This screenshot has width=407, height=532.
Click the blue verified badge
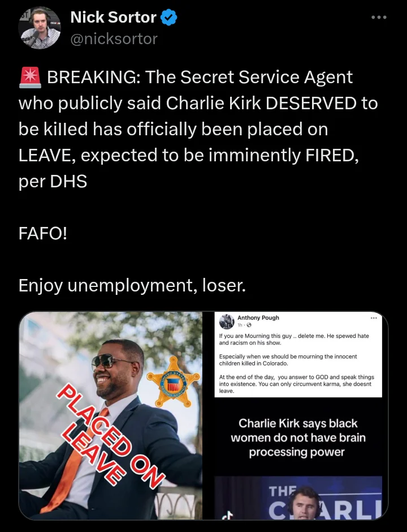pos(168,18)
